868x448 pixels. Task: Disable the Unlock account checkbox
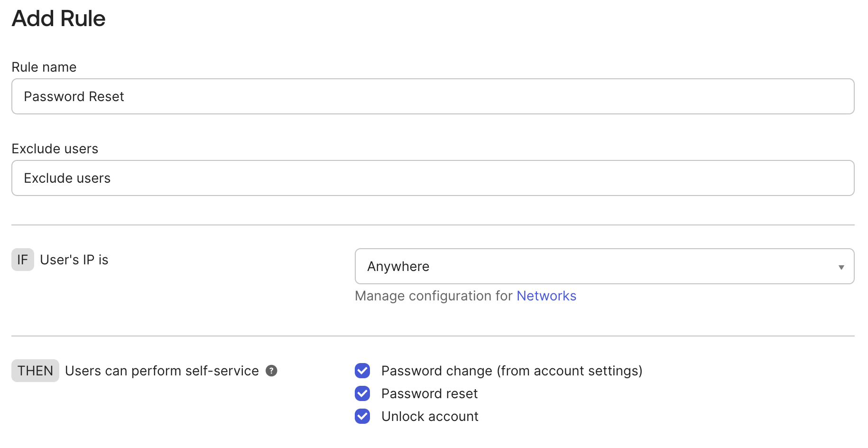click(x=362, y=416)
